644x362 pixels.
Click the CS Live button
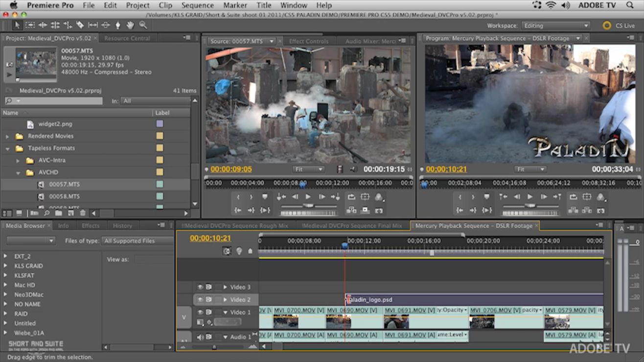tap(619, 25)
